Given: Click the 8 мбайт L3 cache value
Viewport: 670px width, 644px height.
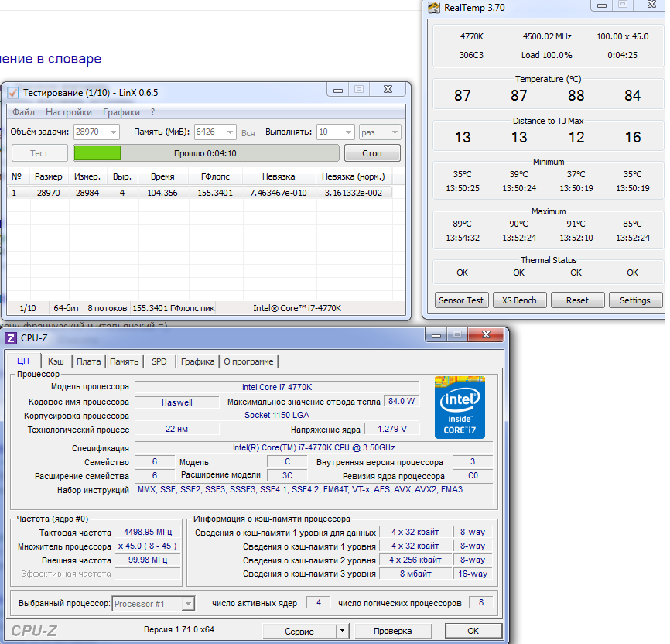Looking at the screenshot, I should click(x=415, y=574).
